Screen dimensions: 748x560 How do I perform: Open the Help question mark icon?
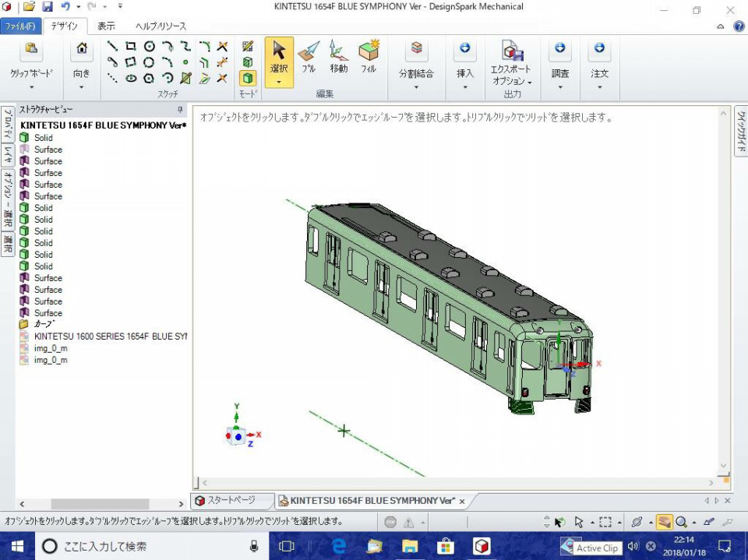coord(739,26)
